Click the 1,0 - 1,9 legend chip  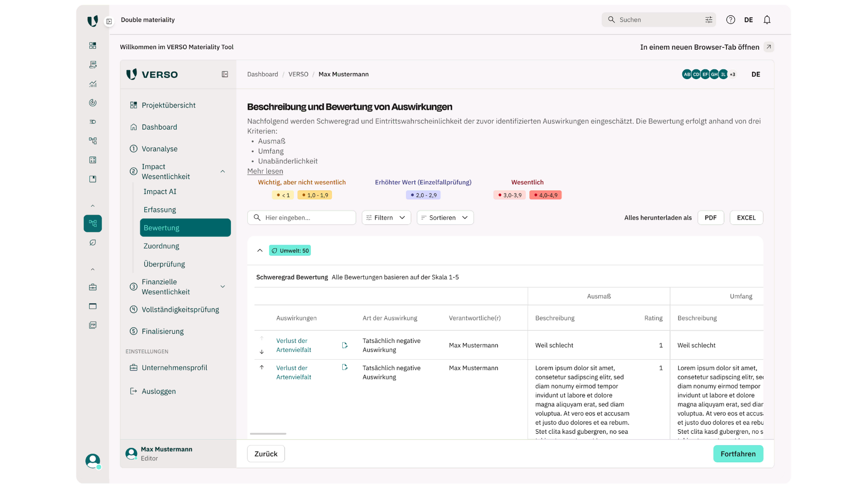[x=315, y=195]
